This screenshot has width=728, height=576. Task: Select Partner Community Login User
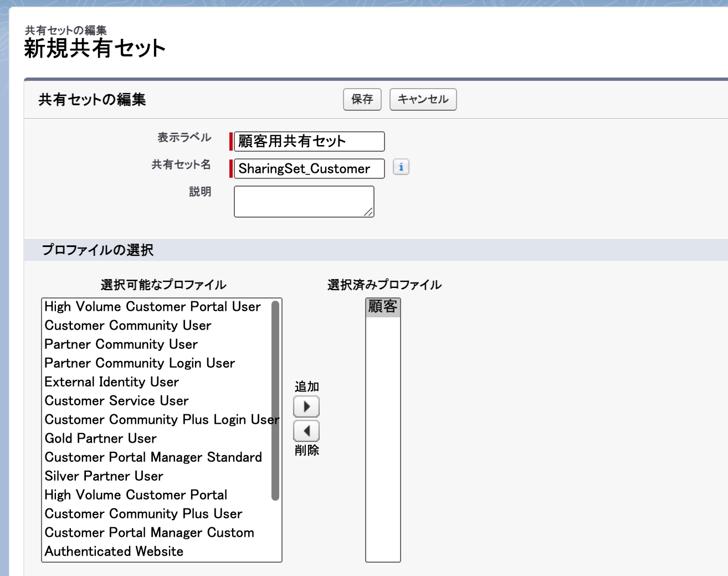pos(157,363)
